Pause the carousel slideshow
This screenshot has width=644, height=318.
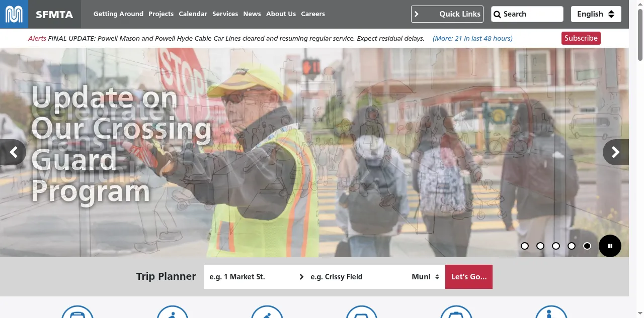point(610,246)
